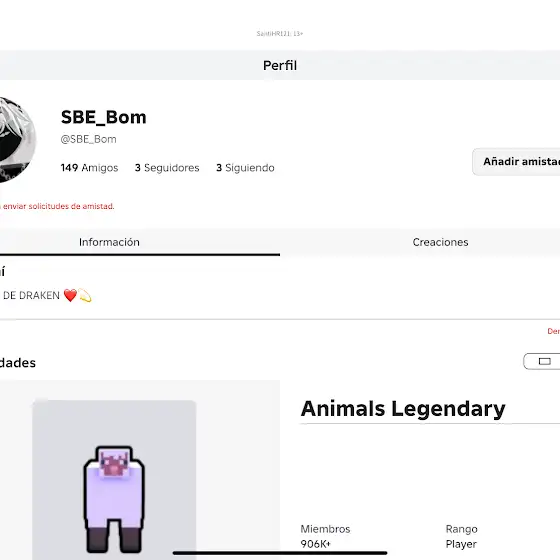Click the red heart emoji in bio
The width and height of the screenshot is (560, 560).
(70, 295)
